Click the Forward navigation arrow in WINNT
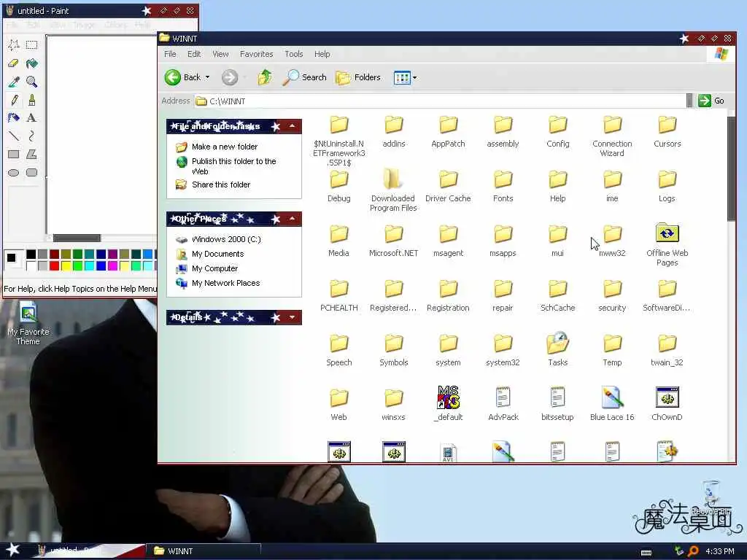The height and width of the screenshot is (560, 747). [230, 77]
